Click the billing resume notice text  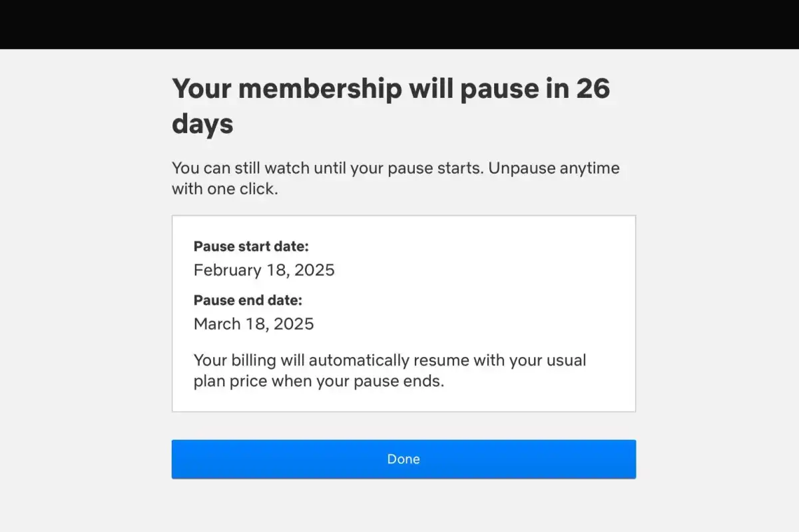390,370
